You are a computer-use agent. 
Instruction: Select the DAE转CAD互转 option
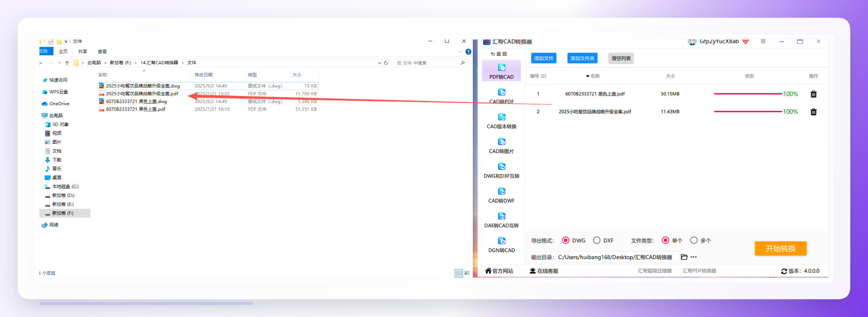[502, 220]
